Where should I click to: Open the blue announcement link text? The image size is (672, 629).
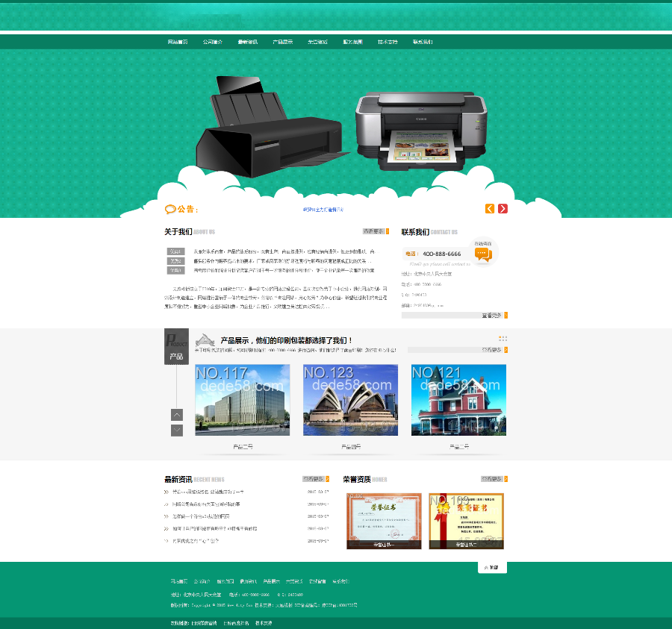[x=323, y=210]
